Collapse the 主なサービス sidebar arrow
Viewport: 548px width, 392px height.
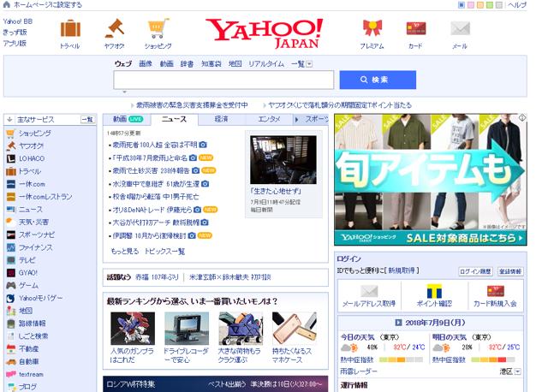tap(9, 120)
